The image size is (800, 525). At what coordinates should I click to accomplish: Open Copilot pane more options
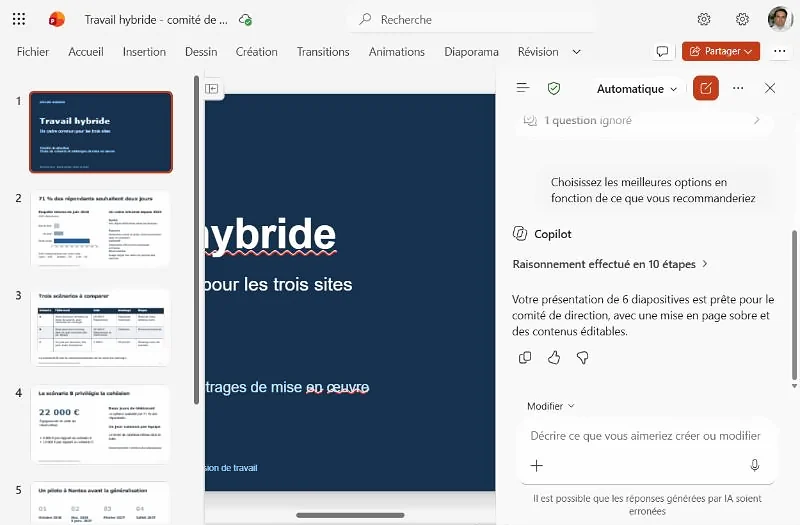tap(738, 88)
